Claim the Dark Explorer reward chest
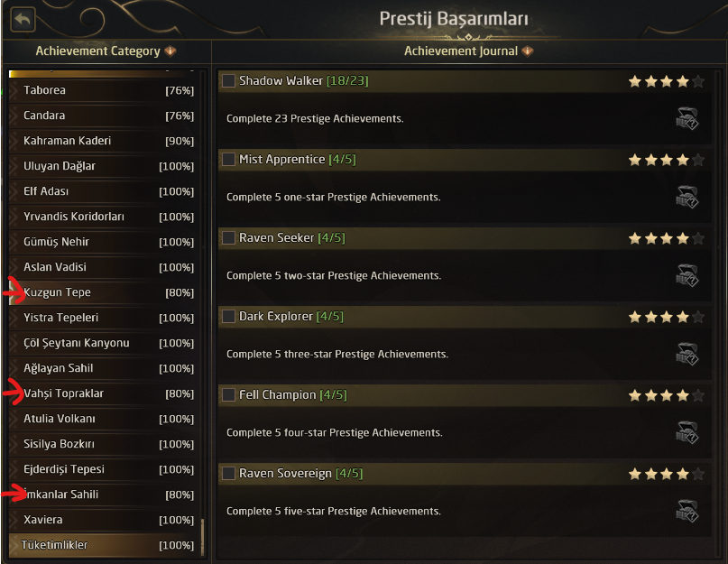This screenshot has width=728, height=564. 687,355
